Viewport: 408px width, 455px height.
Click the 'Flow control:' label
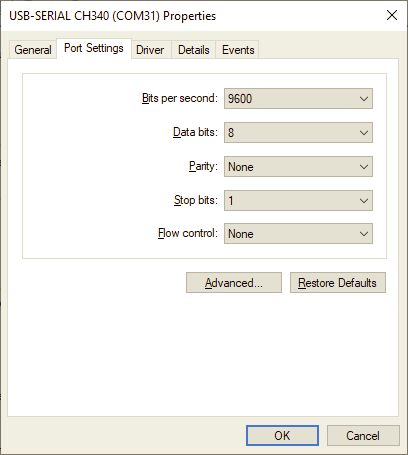188,233
